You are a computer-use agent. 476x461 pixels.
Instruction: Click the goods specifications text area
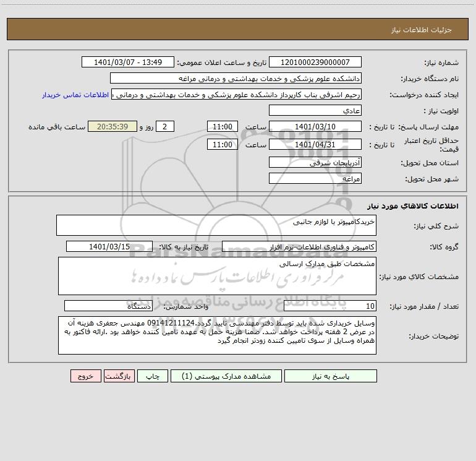click(x=217, y=276)
